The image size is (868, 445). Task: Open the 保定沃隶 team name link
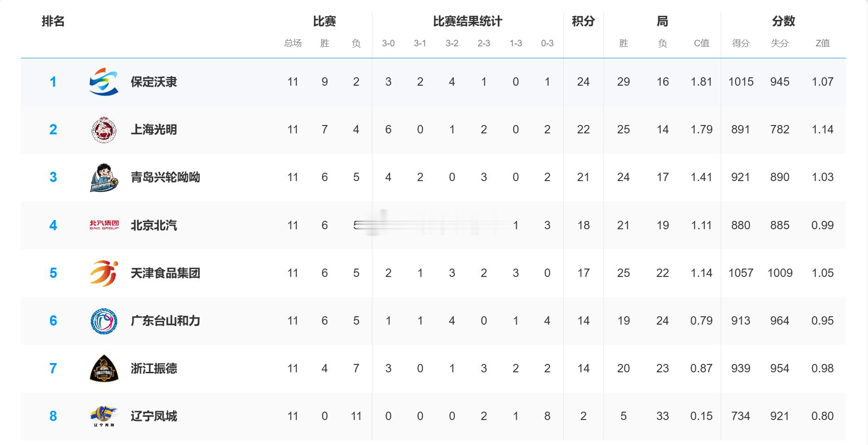click(x=154, y=82)
